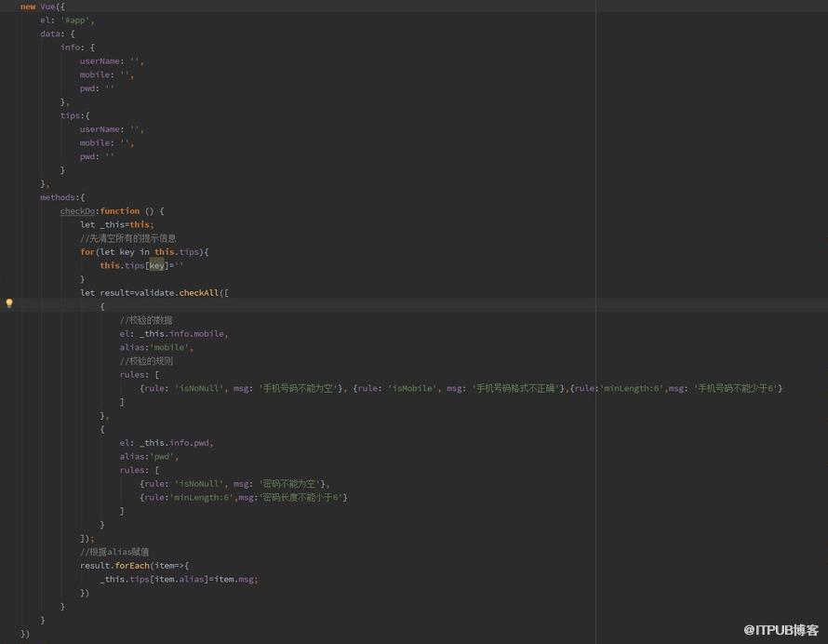Click the "result.forEach(item=>{" line
Viewport: 828px width, 644px height.
pyautogui.click(x=134, y=566)
